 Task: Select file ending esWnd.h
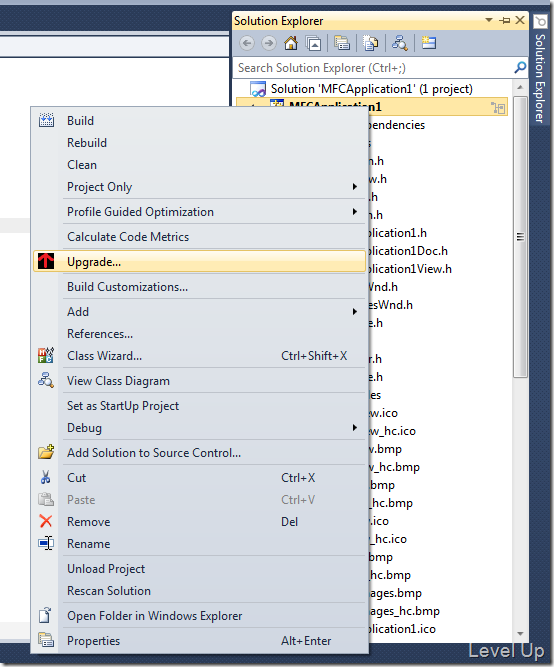391,305
